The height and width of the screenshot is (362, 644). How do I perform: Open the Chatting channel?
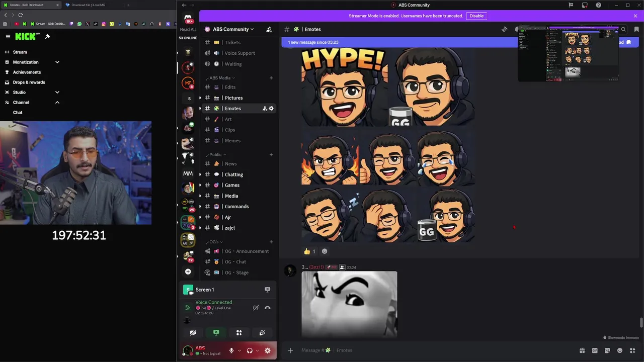click(x=238, y=174)
